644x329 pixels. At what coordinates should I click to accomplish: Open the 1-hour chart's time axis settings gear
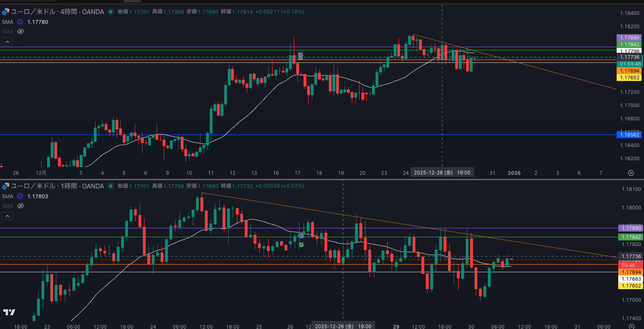632,326
